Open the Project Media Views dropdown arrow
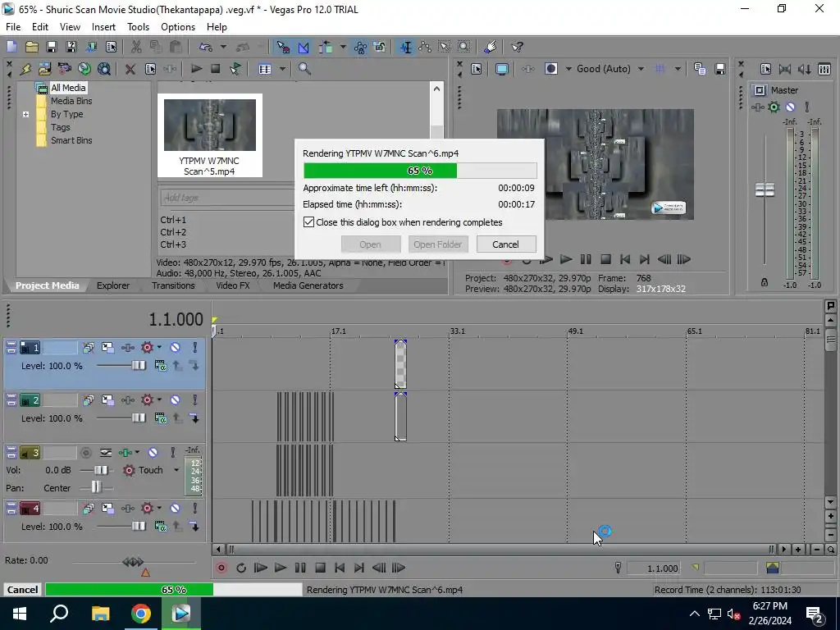 click(282, 69)
